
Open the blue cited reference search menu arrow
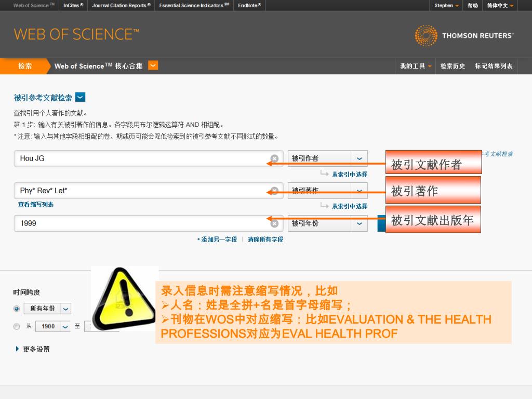80,97
